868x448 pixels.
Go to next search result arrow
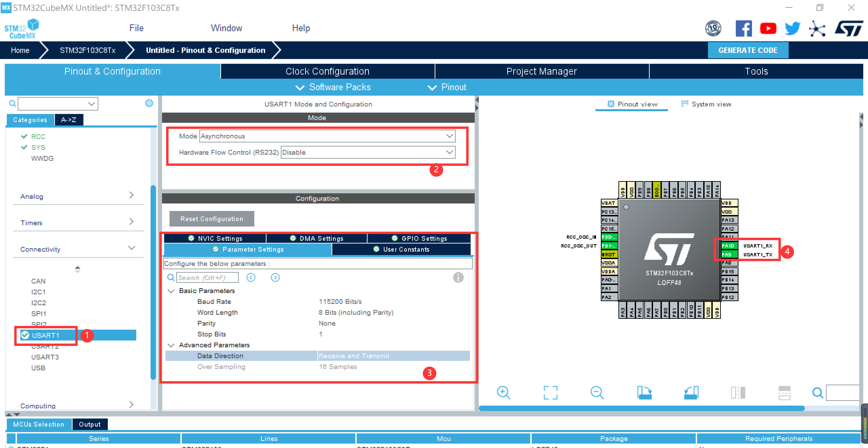coord(275,277)
